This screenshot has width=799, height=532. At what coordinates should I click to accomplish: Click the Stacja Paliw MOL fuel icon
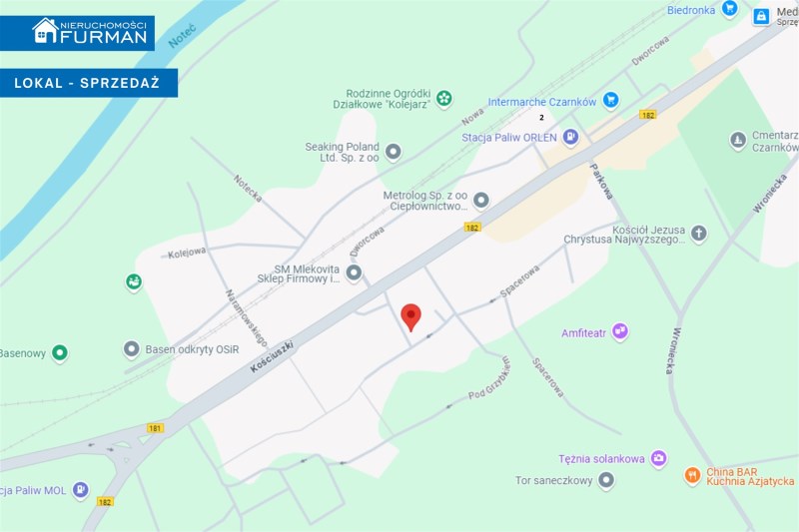(x=81, y=490)
